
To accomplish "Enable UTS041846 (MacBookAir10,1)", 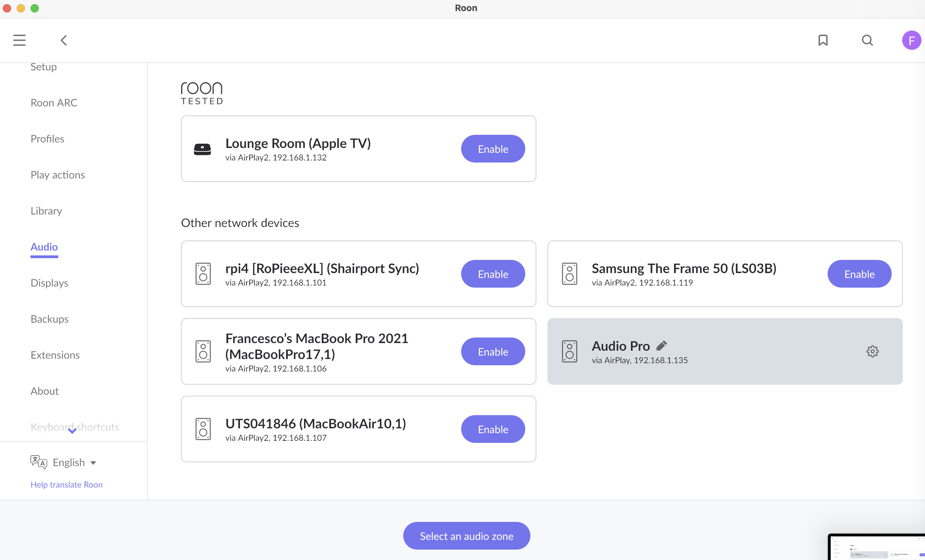I will [493, 429].
